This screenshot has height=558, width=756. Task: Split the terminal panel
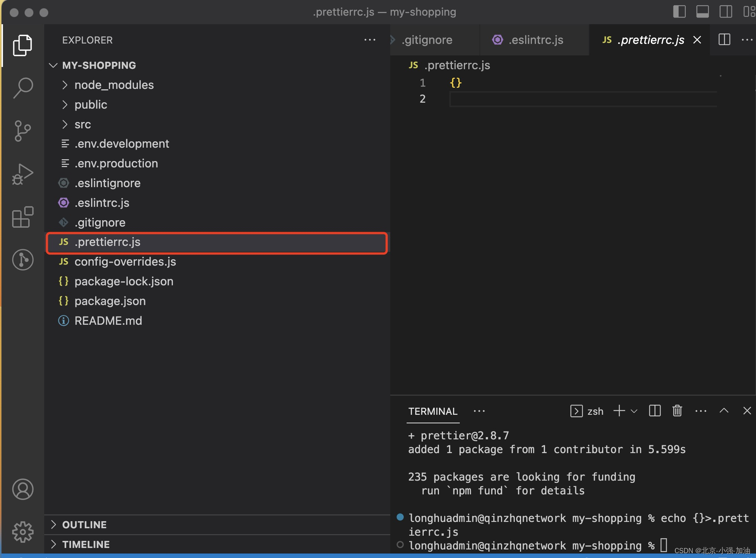pyautogui.click(x=655, y=411)
